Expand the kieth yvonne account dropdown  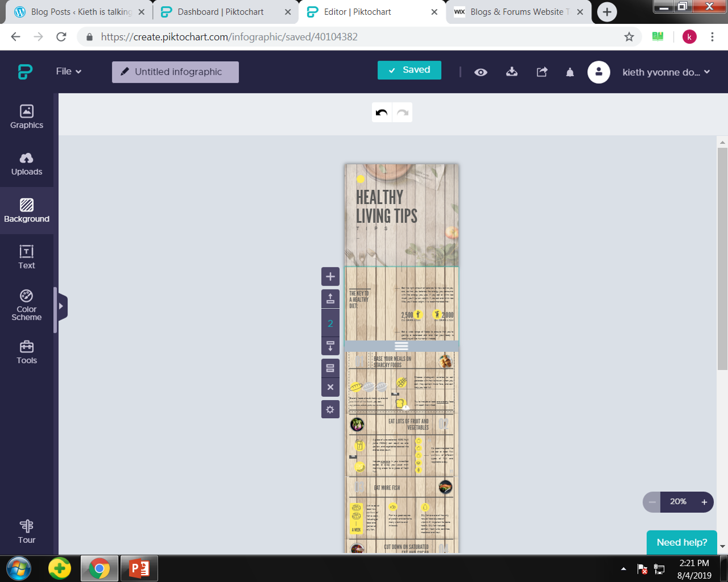[666, 72]
